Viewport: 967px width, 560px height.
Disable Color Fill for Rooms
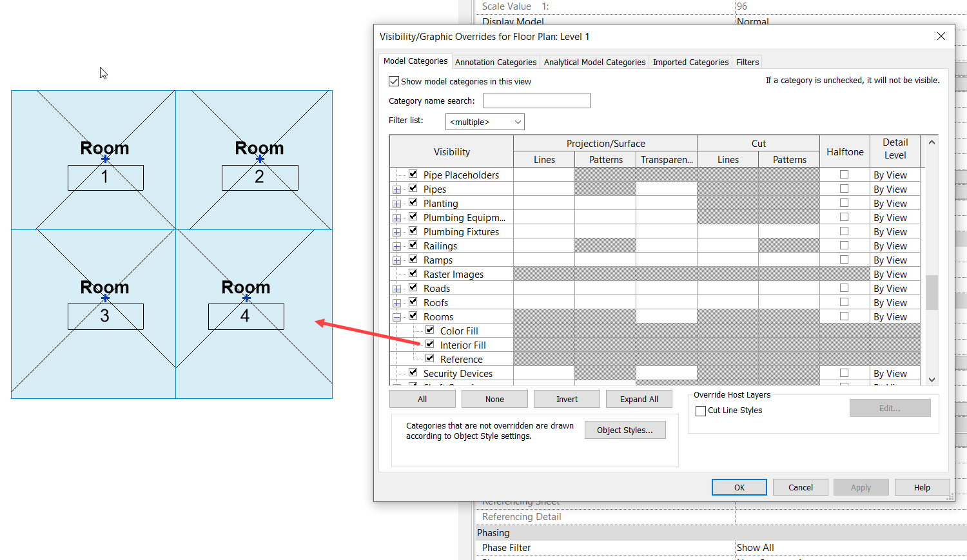429,329
